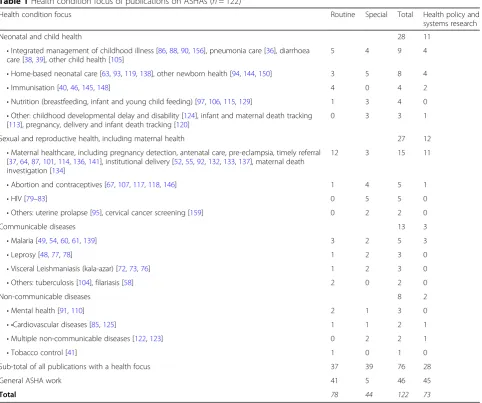Follow tobacco control reference 41
Screen dimensions: 482x403
(71, 353)
